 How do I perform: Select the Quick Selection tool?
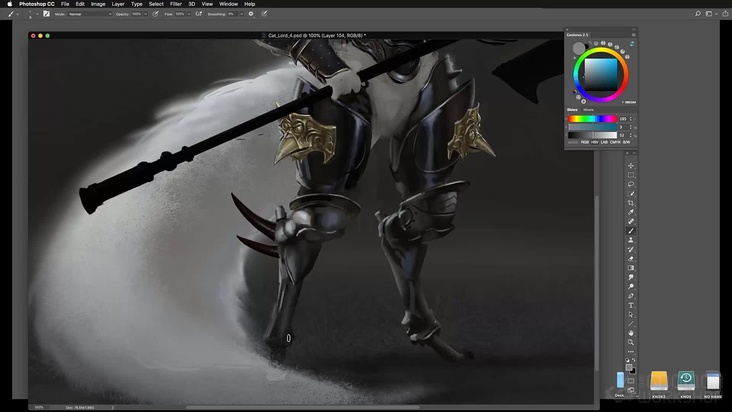point(631,194)
